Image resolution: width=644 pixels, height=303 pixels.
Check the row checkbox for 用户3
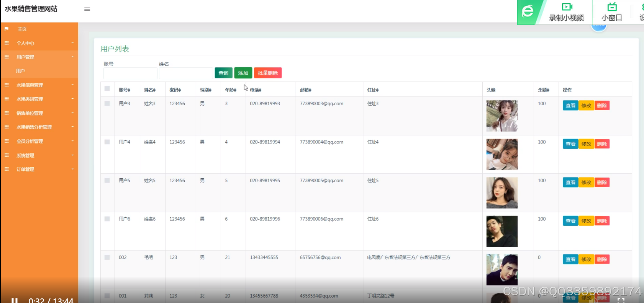click(x=107, y=103)
